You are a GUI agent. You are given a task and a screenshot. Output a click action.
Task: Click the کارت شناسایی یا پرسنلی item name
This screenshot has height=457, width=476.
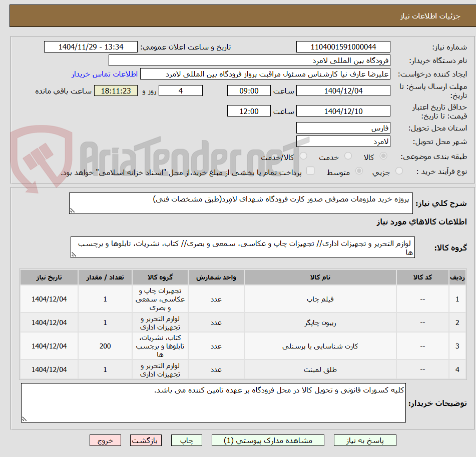(x=320, y=346)
